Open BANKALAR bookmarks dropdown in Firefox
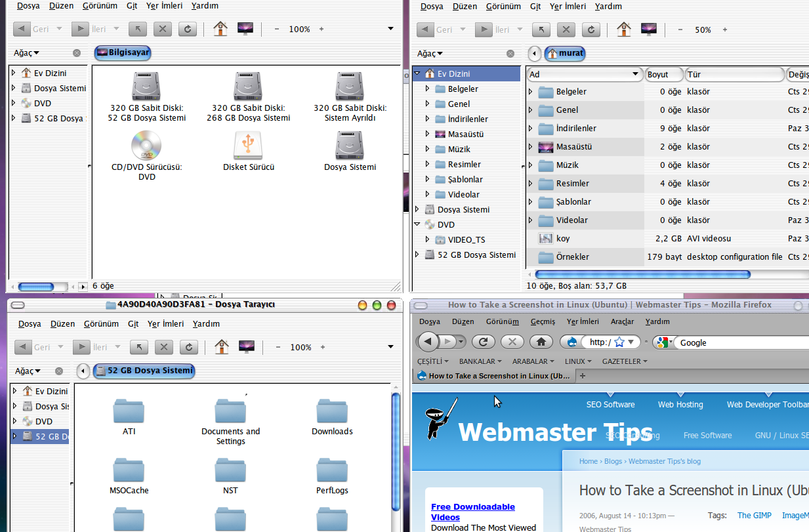Image resolution: width=809 pixels, height=532 pixels. [x=480, y=361]
